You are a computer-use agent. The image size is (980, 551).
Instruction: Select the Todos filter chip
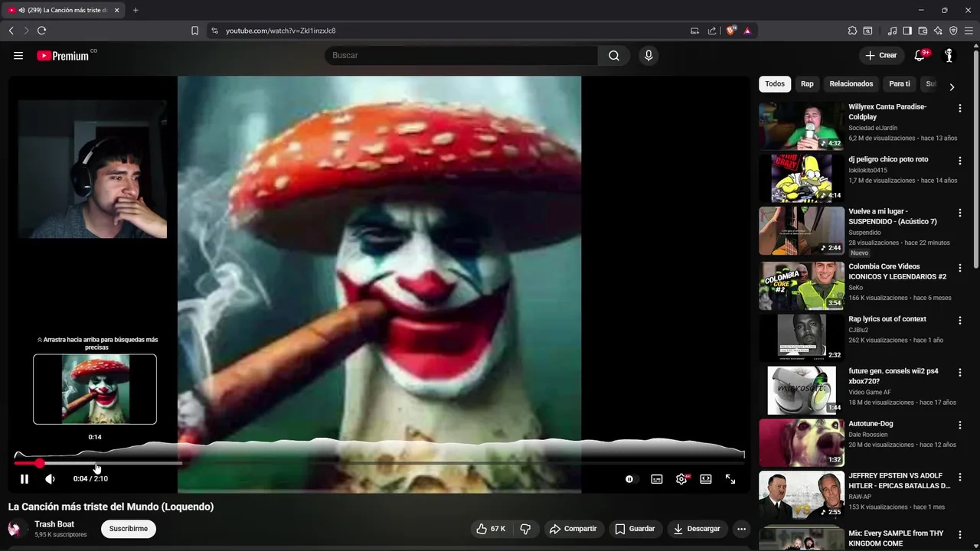(x=775, y=83)
